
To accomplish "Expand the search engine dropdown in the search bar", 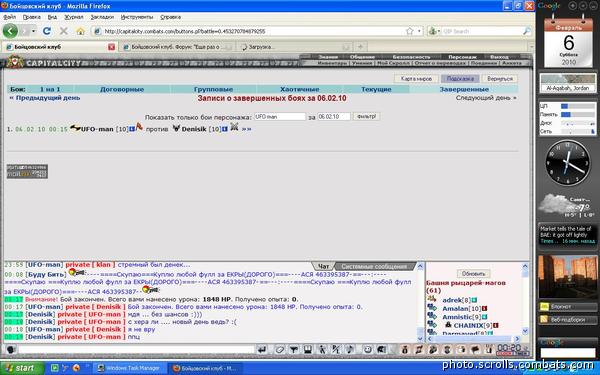I will [x=439, y=31].
